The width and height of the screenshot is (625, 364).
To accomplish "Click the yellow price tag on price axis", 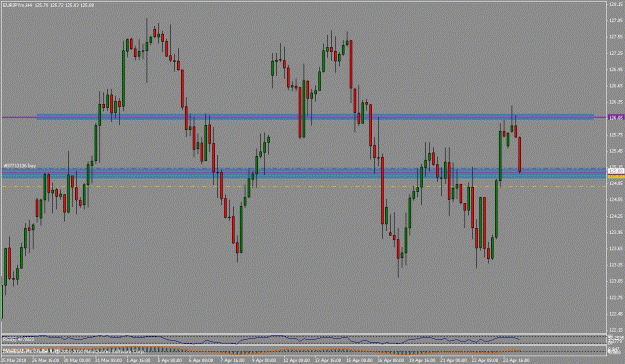I will 616,176.
